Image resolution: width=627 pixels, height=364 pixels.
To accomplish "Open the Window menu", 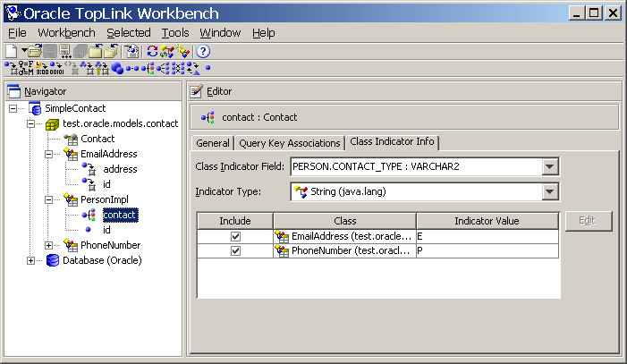I will [220, 33].
